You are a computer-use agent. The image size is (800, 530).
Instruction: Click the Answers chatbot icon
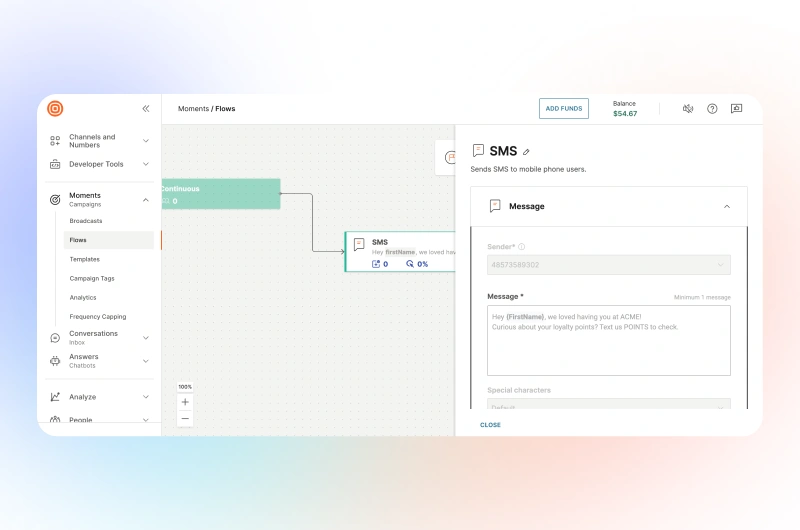55,361
